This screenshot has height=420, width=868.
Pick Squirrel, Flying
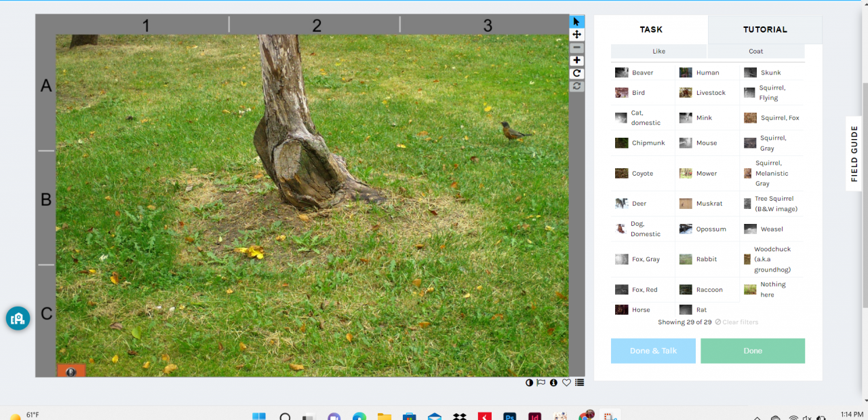click(772, 93)
